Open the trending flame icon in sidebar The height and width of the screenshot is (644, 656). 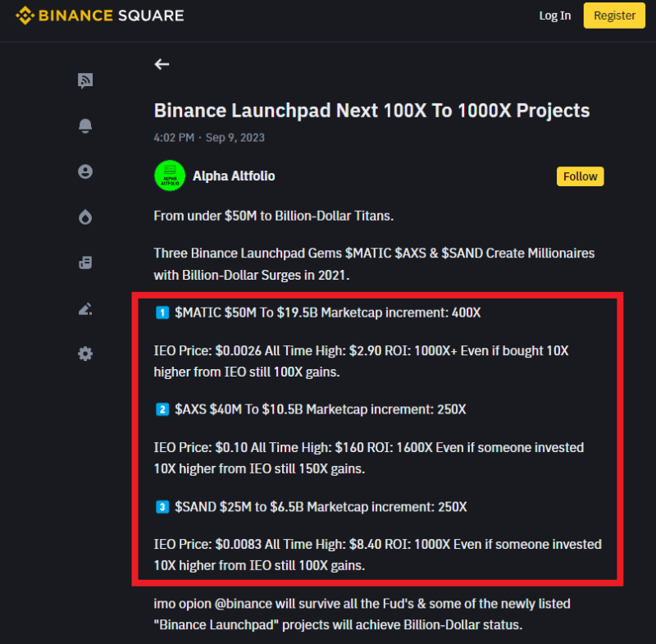pos(85,217)
